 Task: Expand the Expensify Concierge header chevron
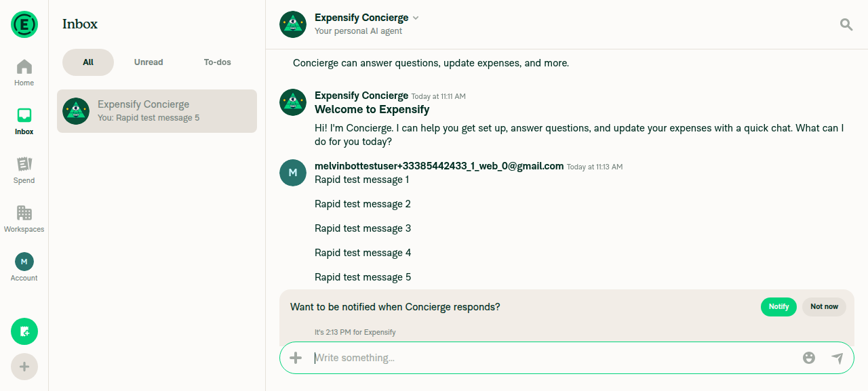(x=416, y=18)
